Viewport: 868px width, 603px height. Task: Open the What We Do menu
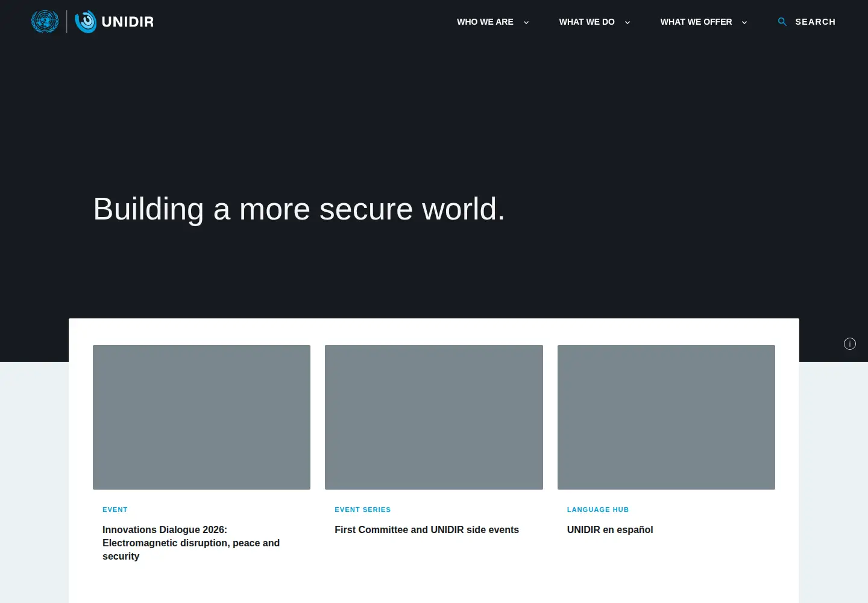pos(587,22)
